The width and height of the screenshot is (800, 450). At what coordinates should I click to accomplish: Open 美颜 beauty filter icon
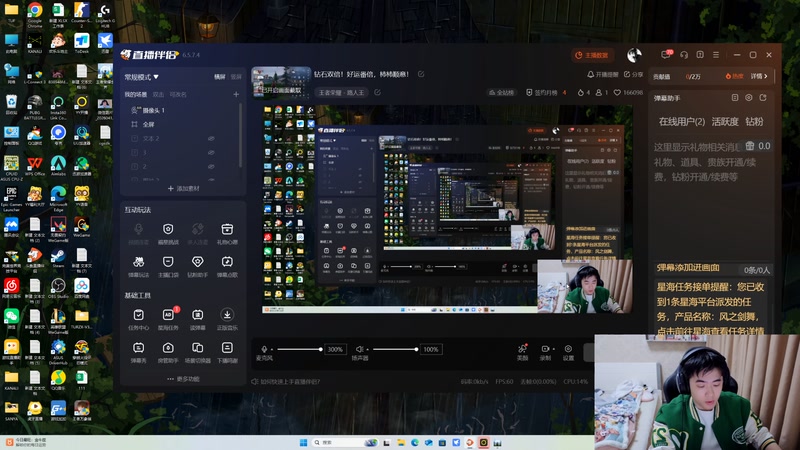[x=522, y=352]
